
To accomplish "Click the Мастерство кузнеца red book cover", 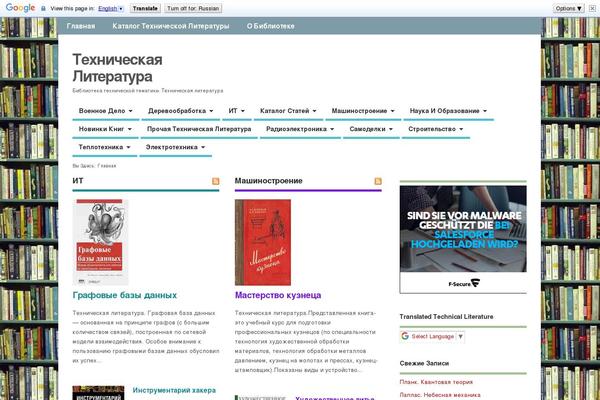I will tap(263, 242).
